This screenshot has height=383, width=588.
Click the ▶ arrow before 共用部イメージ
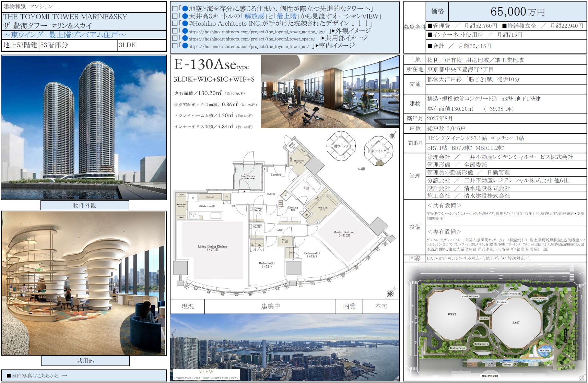[322, 39]
